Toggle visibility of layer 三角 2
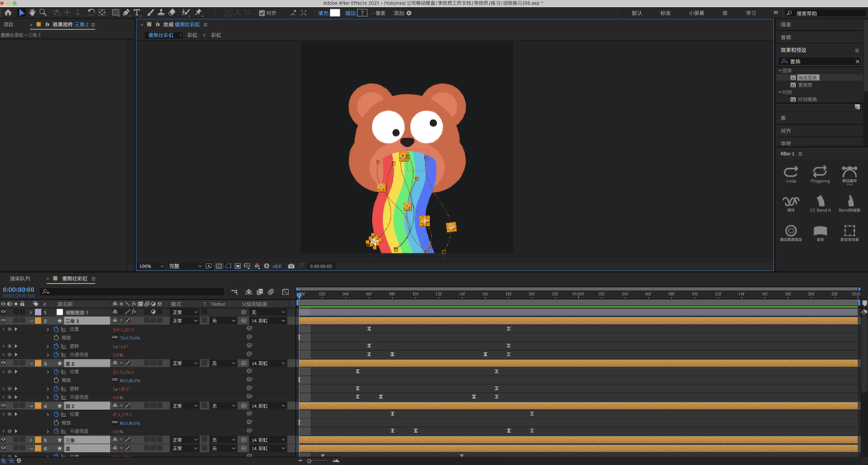This screenshot has width=868, height=465. (3, 321)
